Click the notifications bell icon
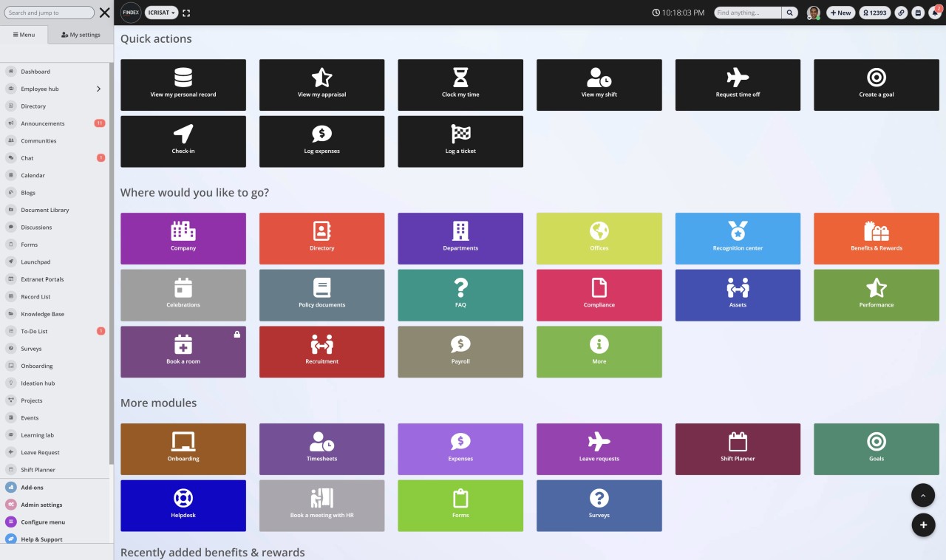 pos(934,13)
